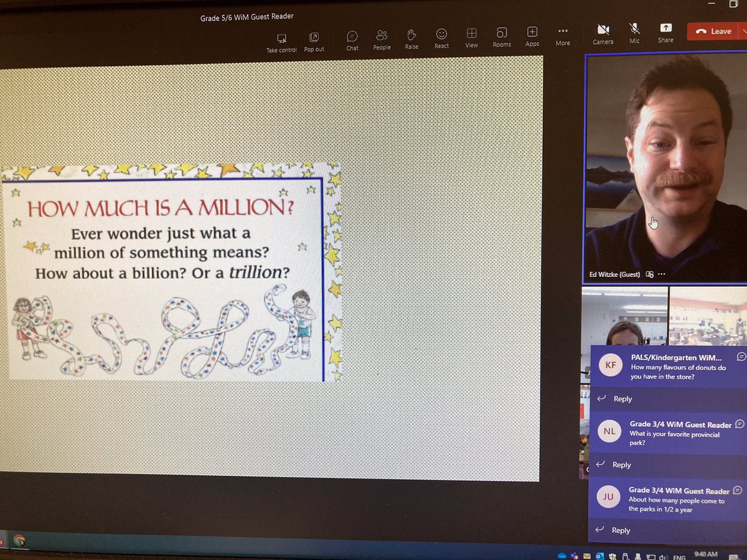Click the icon beside Ed Witzke's name
Image resolution: width=747 pixels, height=560 pixels.
[x=649, y=274]
